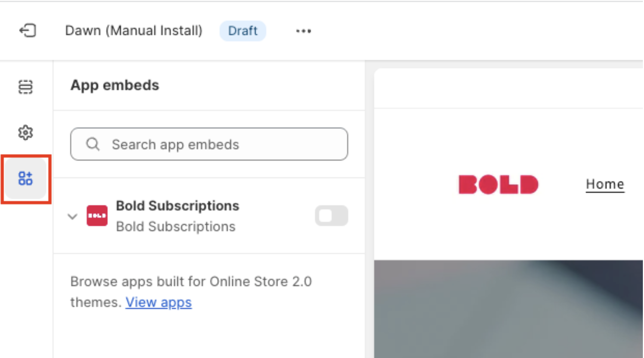
Task: Click the Home link in store preview
Action: point(605,184)
